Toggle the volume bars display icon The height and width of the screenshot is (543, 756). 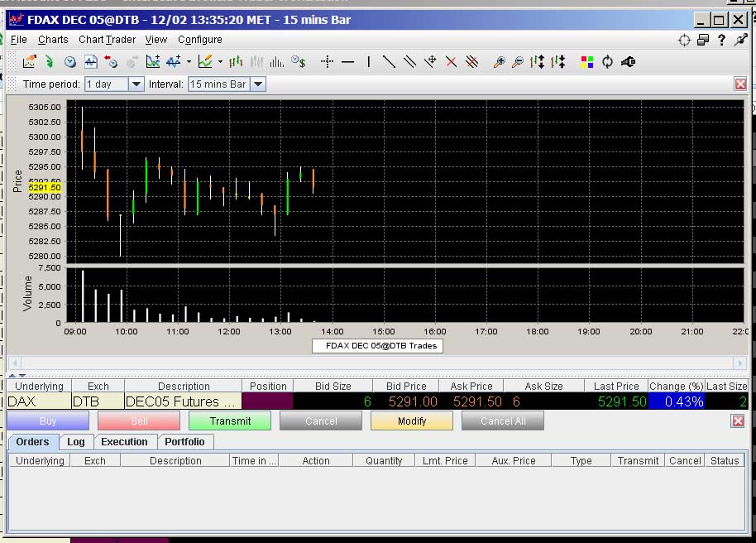277,62
